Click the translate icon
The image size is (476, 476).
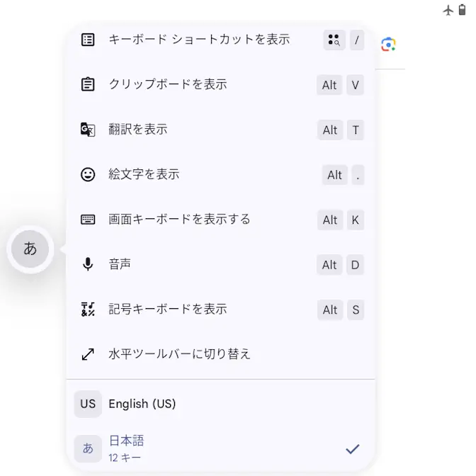[x=88, y=130]
